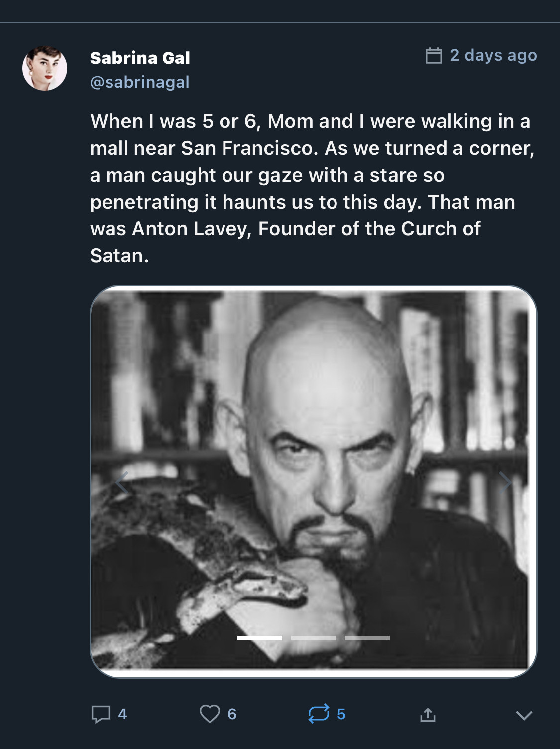Click the Sabrina Gal display name
560x749 pixels.
pos(140,58)
